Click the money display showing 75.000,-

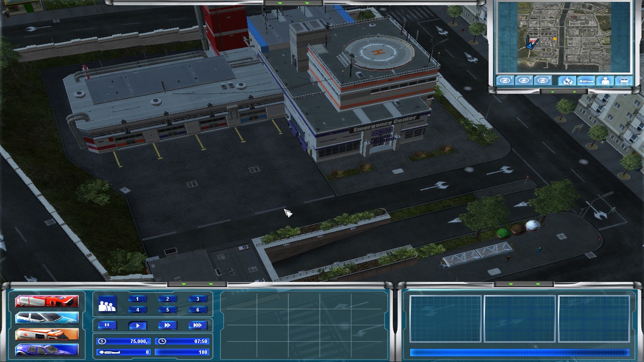[x=124, y=341]
